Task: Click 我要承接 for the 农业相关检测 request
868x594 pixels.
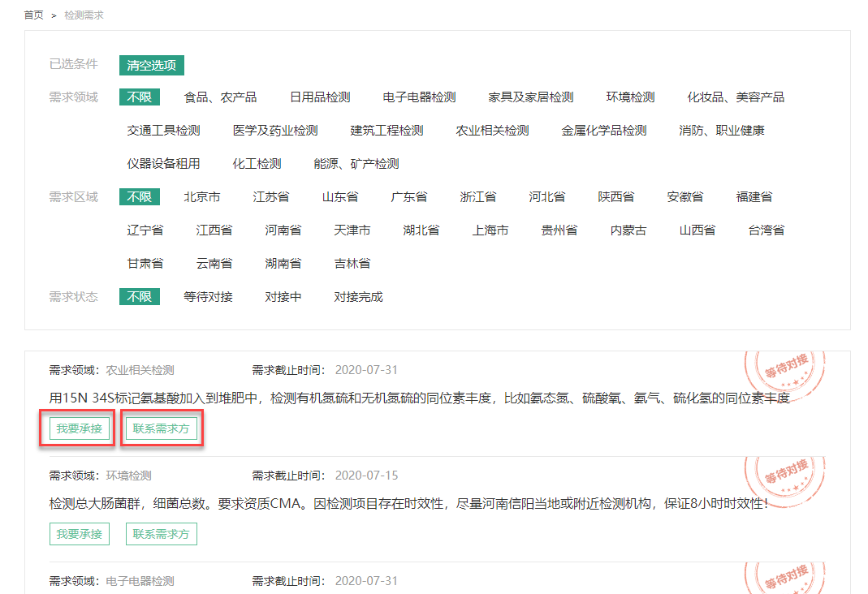Action: (80, 428)
